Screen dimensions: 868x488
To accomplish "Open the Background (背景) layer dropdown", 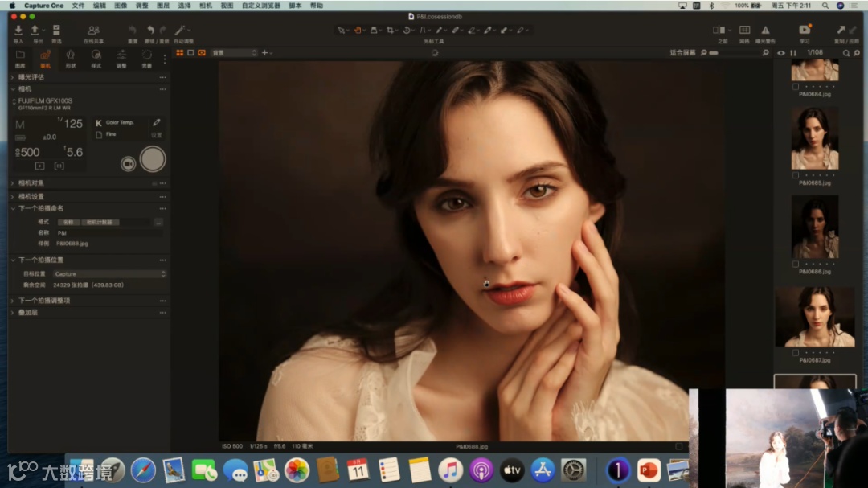I will [234, 52].
